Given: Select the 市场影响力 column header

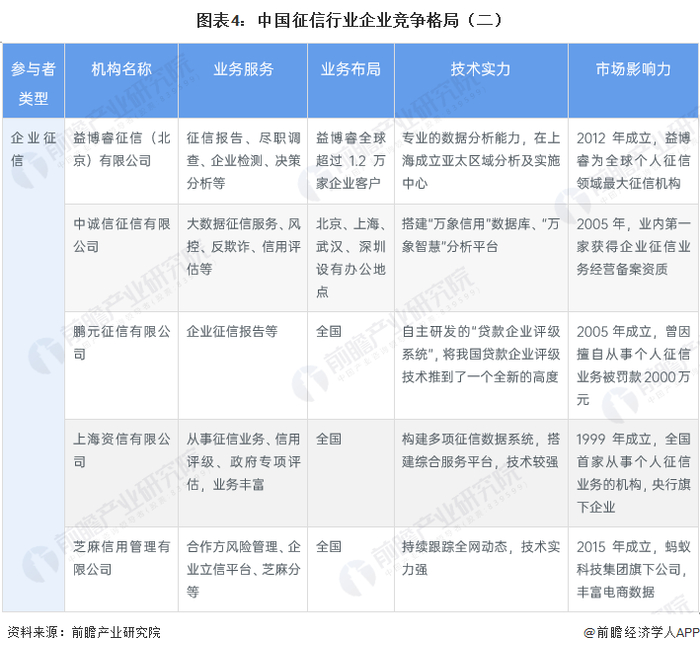Looking at the screenshot, I should pyautogui.click(x=633, y=81).
